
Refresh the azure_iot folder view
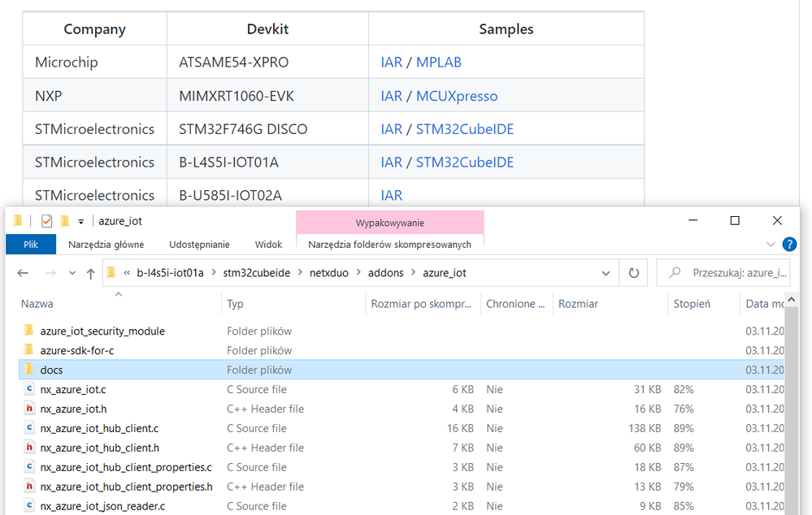point(634,273)
